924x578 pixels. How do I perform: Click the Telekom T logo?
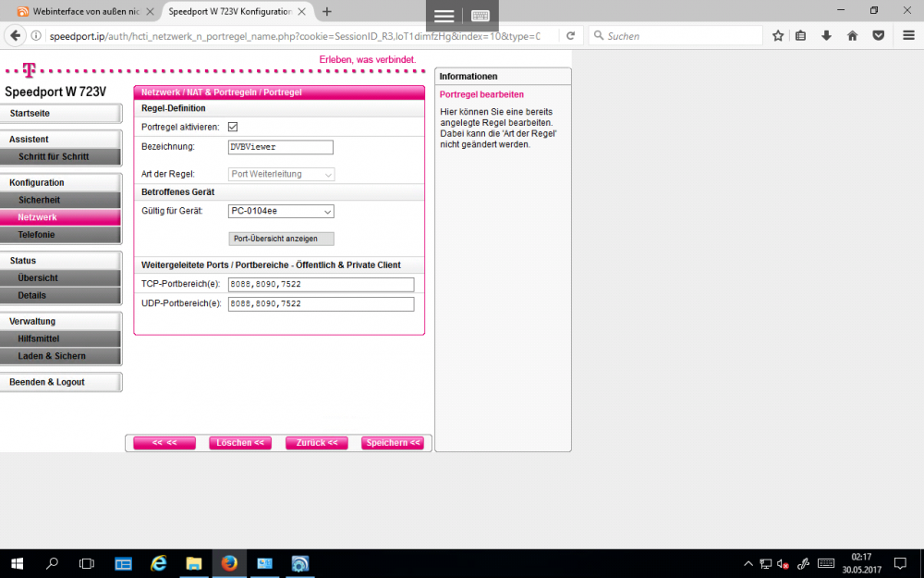tap(29, 70)
